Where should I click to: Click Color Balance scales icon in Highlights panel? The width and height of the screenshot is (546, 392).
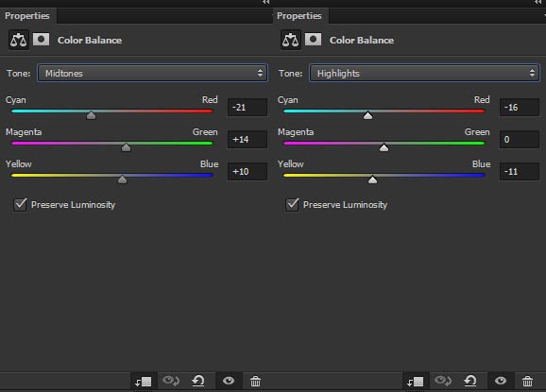click(x=290, y=40)
